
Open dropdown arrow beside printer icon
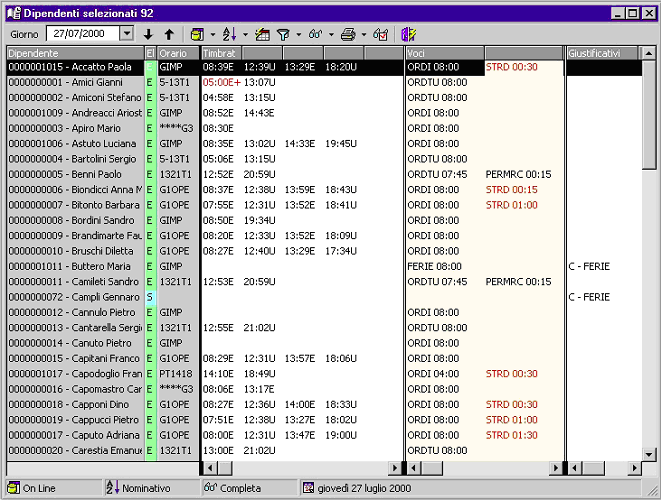point(364,35)
